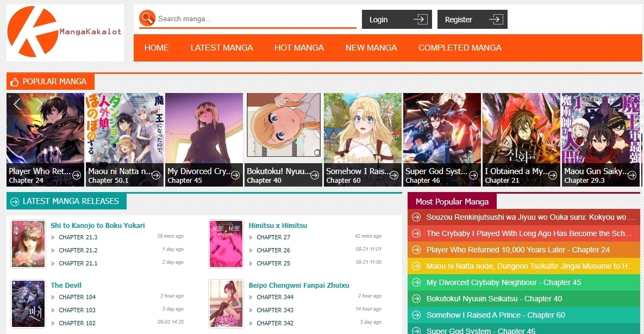
Task: Click the arrow icon beside Bokutoku! Nyuuin Seikatsu entry
Action: pos(416,299)
